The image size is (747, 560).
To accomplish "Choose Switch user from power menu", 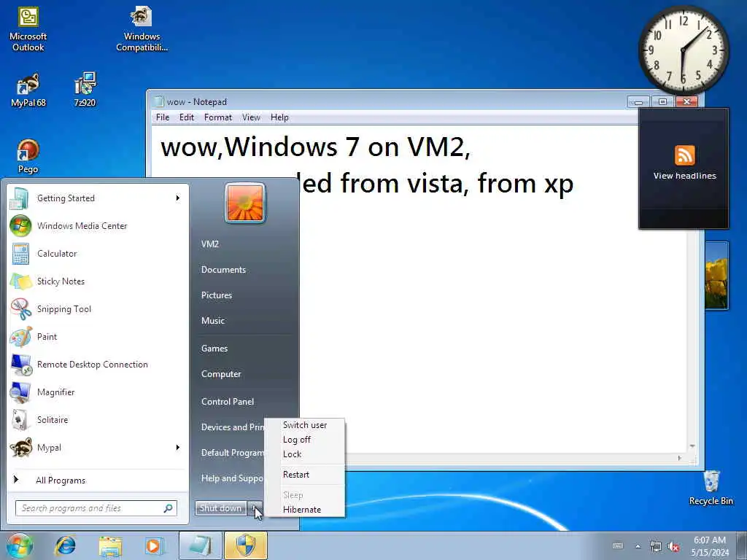I will click(304, 425).
